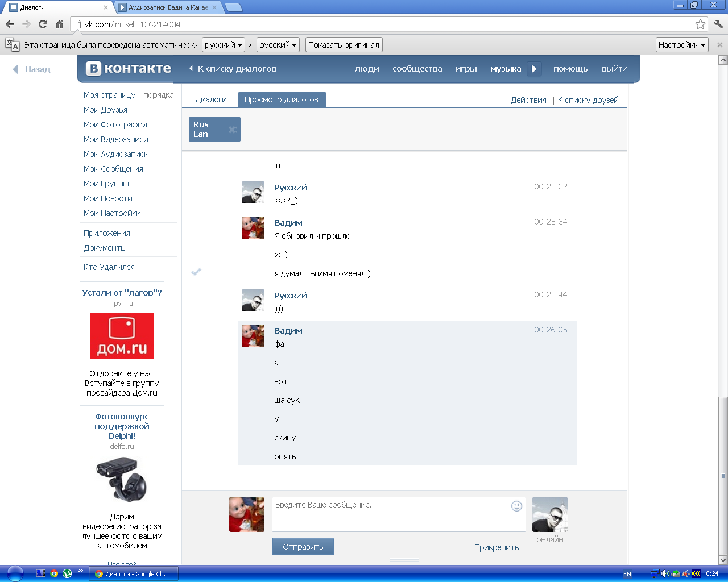Open the люди header menu
Image resolution: width=728 pixels, height=582 pixels.
click(x=367, y=69)
